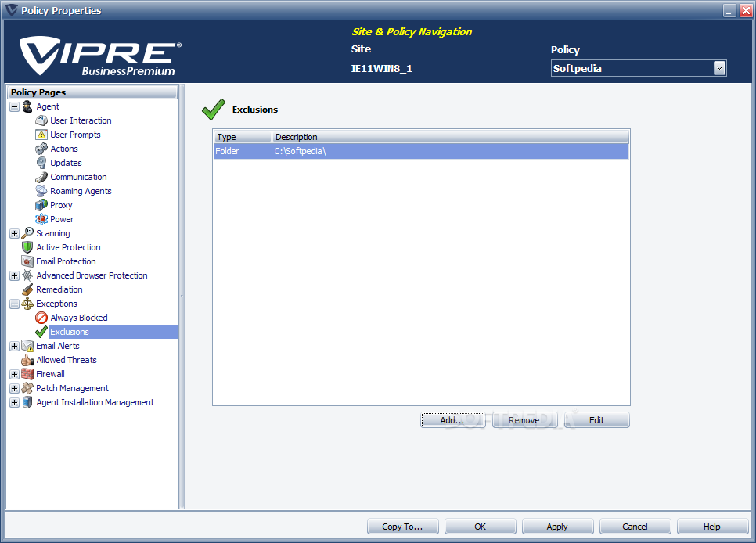Viewport: 756px width, 543px height.
Task: Click the Active Protection shield icon
Action: click(x=27, y=247)
